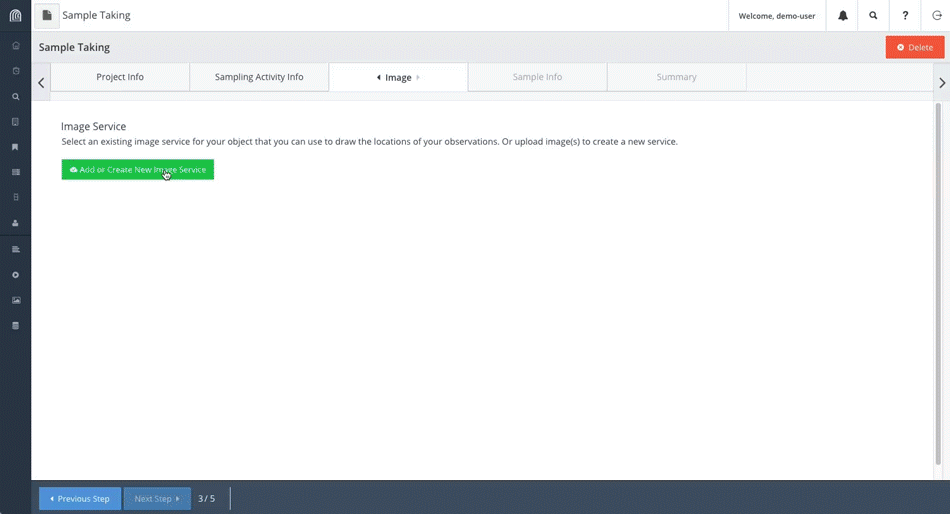Click the red Delete button
This screenshot has height=514, width=950.
[x=915, y=47]
